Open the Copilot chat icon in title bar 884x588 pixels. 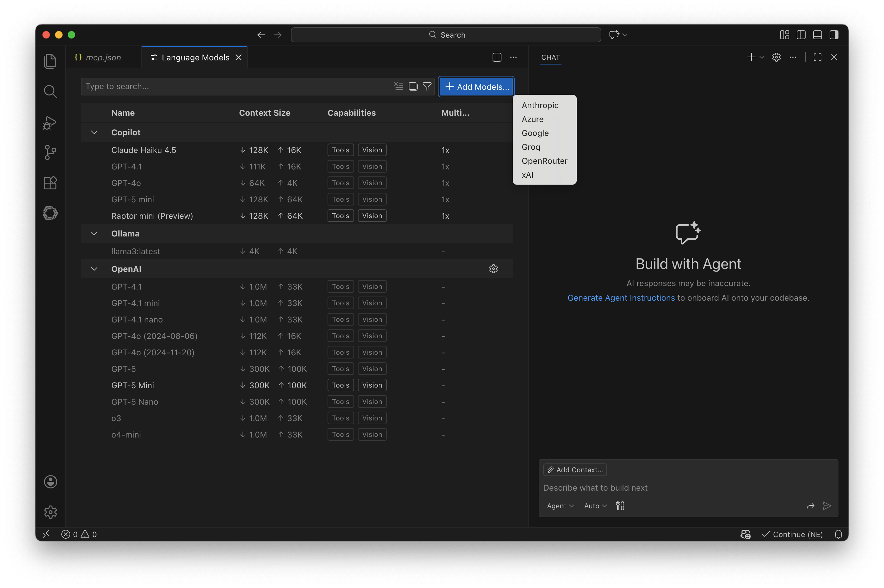614,35
